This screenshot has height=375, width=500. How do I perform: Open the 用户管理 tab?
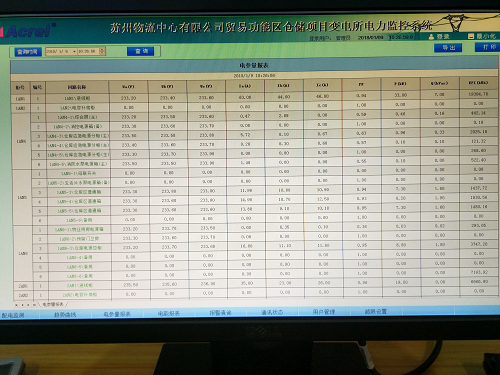coord(324,312)
